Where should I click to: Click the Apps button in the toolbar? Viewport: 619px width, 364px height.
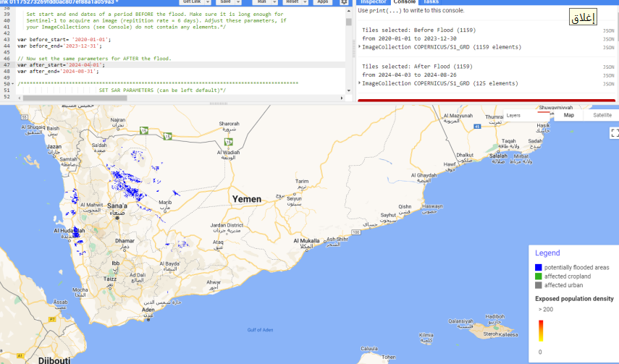click(322, 2)
